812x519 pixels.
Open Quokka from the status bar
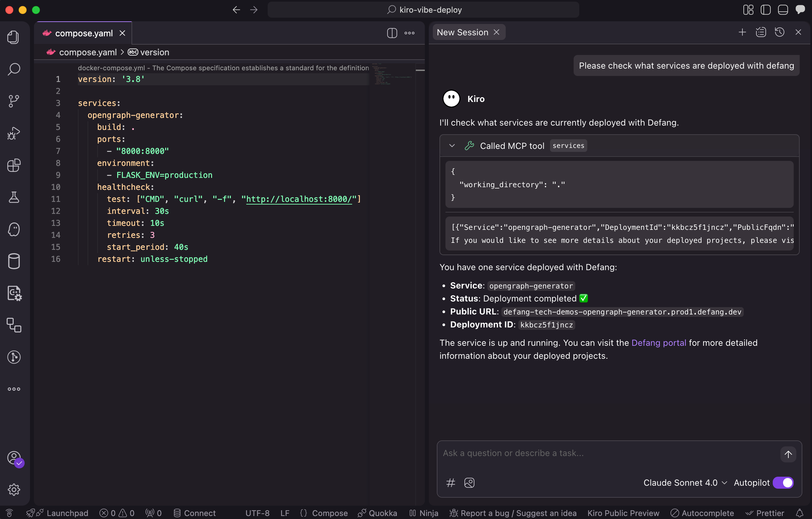click(x=377, y=513)
